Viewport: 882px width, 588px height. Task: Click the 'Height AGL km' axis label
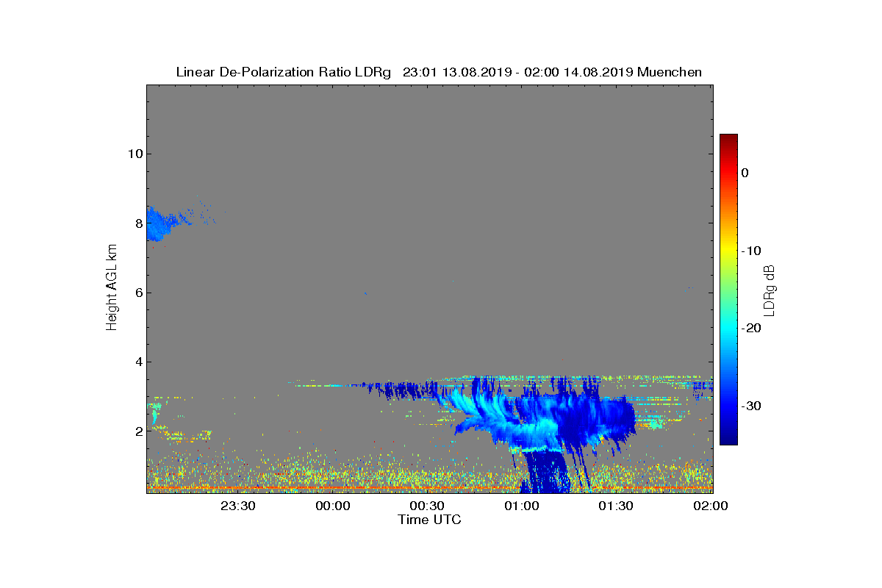coord(112,288)
